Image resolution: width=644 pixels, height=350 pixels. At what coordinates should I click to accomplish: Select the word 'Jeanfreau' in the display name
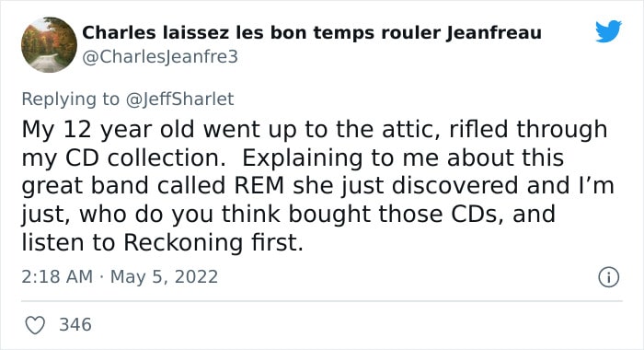point(494,33)
